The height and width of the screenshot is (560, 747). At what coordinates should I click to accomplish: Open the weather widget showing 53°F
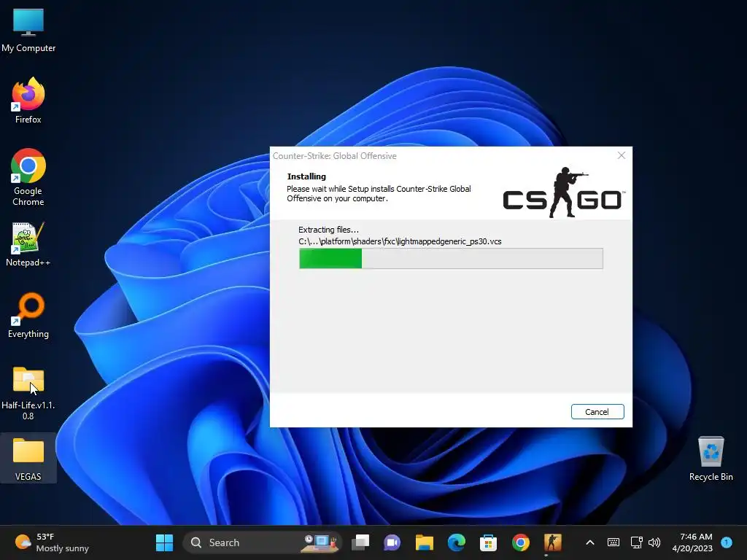point(52,542)
